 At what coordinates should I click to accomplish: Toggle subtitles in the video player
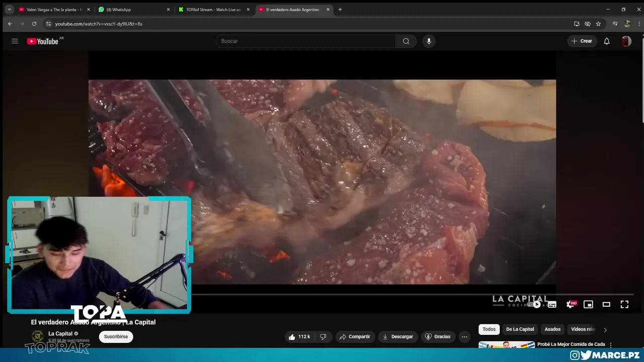pyautogui.click(x=552, y=304)
